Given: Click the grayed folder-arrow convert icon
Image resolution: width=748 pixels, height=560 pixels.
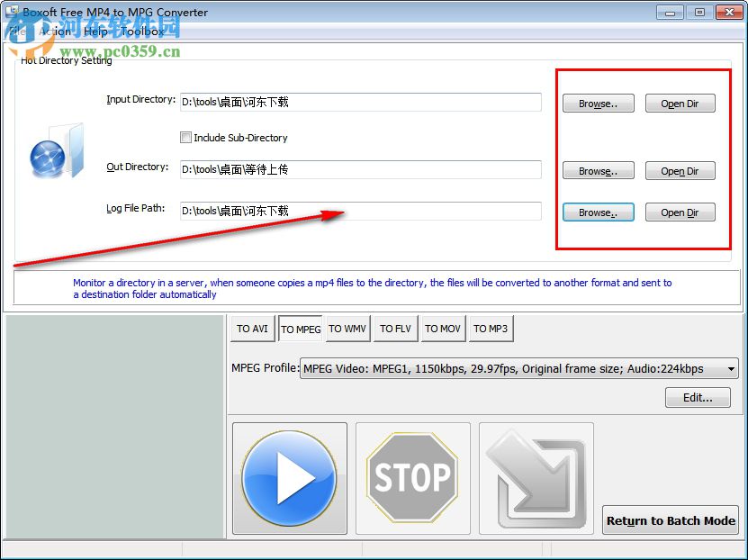Looking at the screenshot, I should [536, 477].
